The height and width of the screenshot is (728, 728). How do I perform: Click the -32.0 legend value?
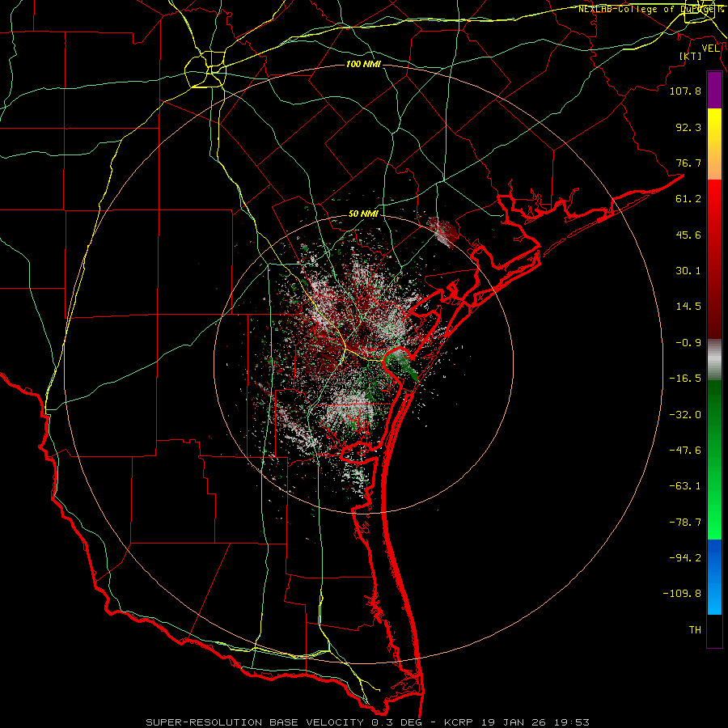685,415
